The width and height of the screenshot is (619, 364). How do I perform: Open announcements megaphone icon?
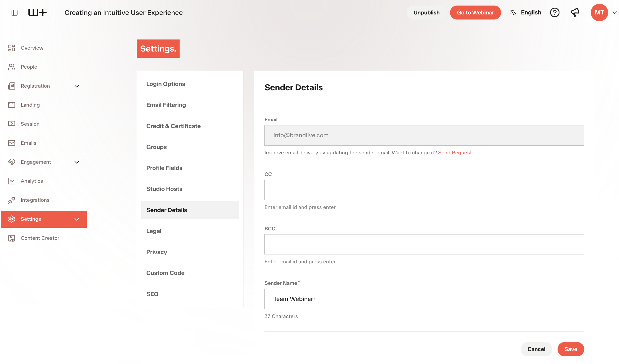click(x=575, y=12)
